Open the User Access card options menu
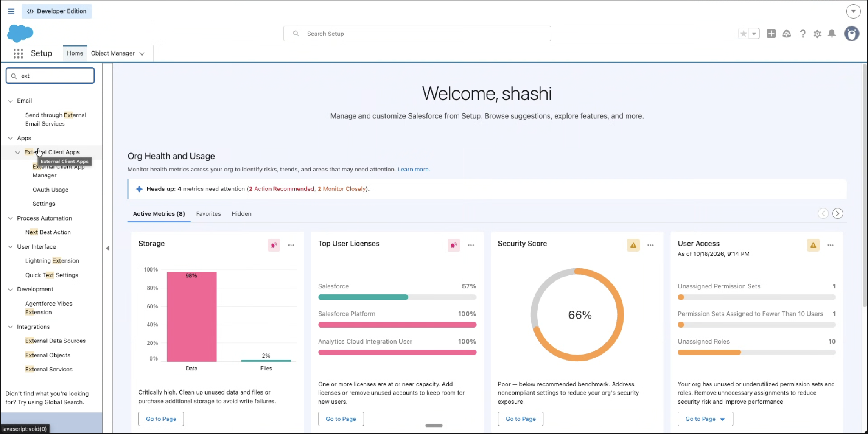This screenshot has height=434, width=868. (x=830, y=245)
